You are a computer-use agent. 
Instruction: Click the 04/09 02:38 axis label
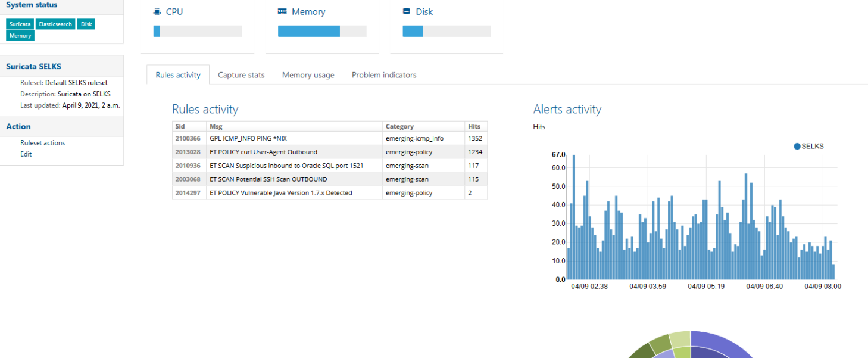tap(589, 287)
